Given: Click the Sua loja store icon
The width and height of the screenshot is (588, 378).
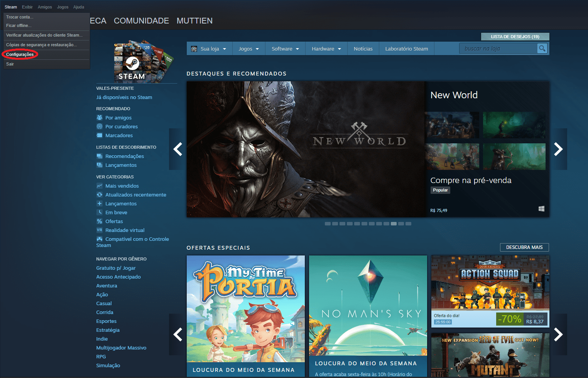Looking at the screenshot, I should click(x=194, y=49).
